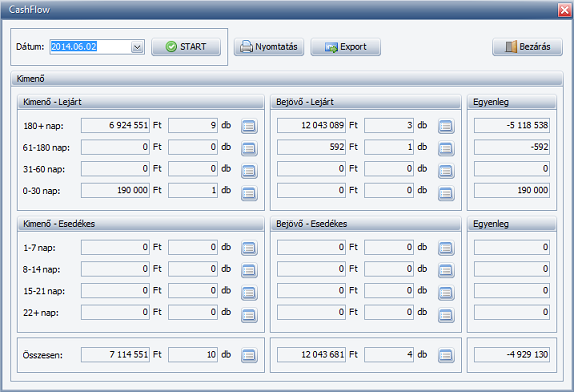Image resolution: width=574 pixels, height=392 pixels.
Task: Click the Kimenő - Esedékes panel header
Action: (x=141, y=224)
